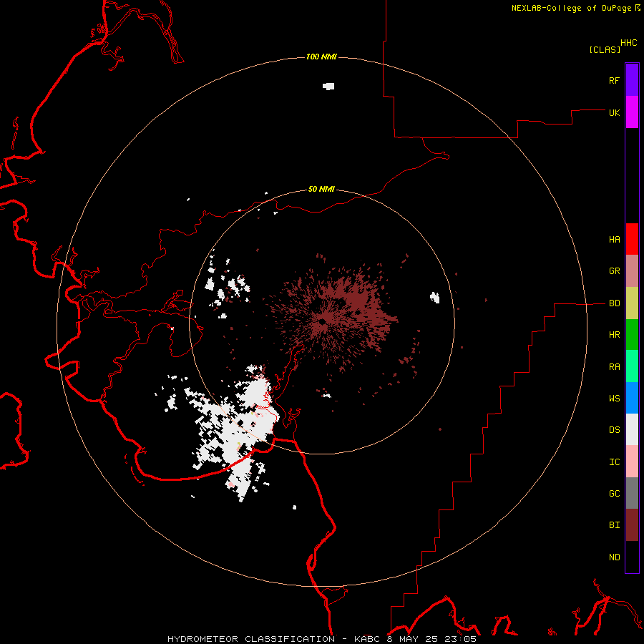Click the RA legend label
The image size is (644, 644).
614,367
